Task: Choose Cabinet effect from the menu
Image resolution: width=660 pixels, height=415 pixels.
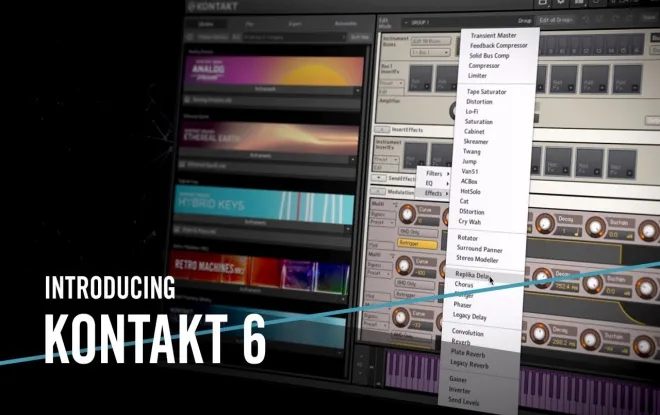Action: point(474,132)
